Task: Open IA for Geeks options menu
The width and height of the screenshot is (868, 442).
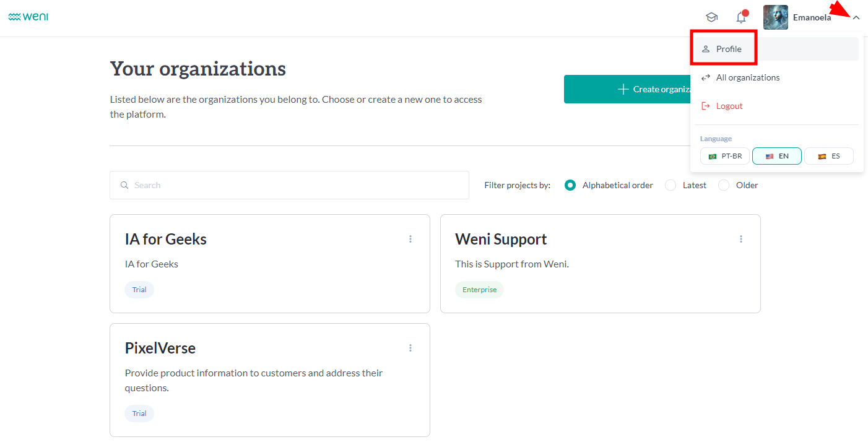Action: click(410, 239)
